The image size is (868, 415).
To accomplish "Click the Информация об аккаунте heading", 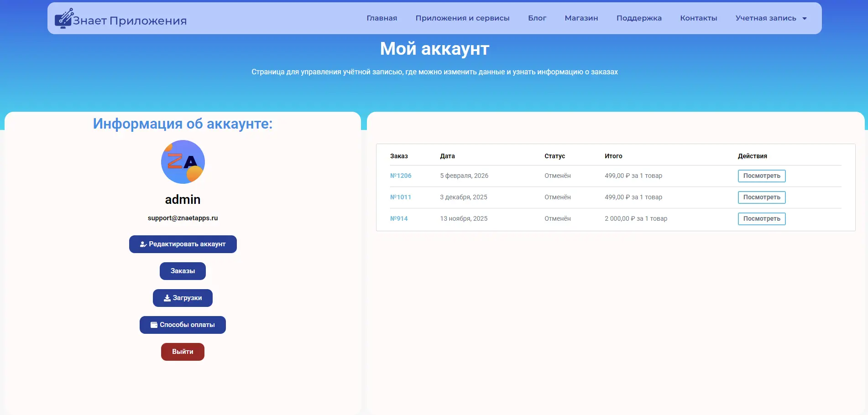I will (x=183, y=124).
